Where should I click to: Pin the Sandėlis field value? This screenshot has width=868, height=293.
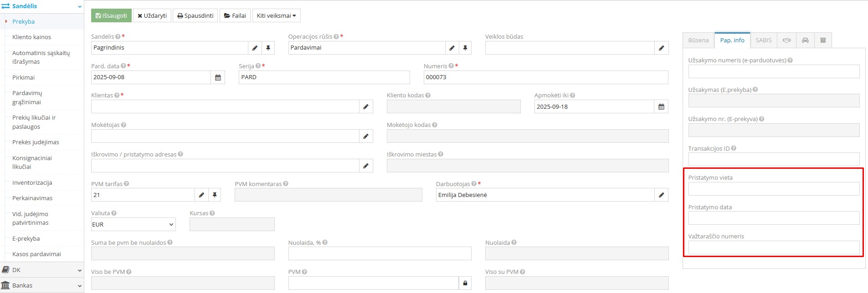[268, 48]
